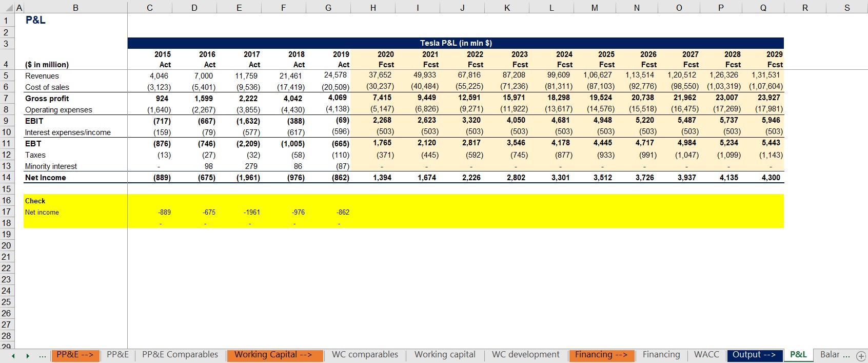Add a new sheet with plus icon
This screenshot has height=363, width=868.
(861, 355)
